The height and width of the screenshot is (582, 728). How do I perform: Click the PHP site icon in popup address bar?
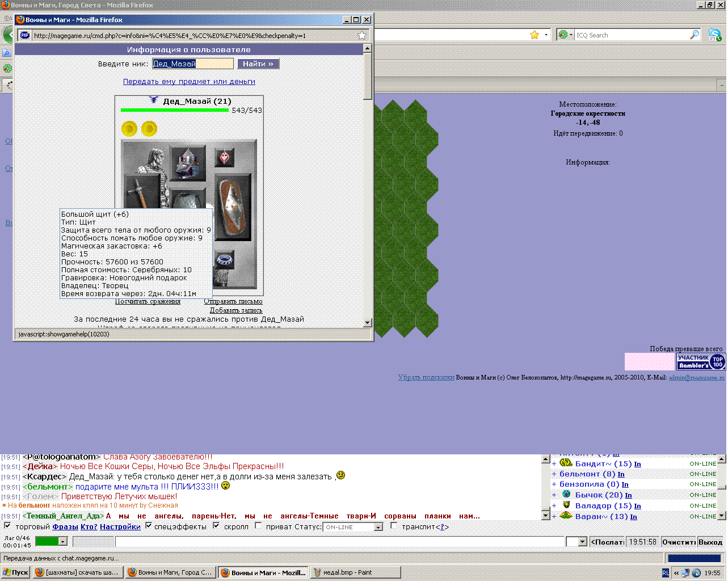tap(24, 35)
